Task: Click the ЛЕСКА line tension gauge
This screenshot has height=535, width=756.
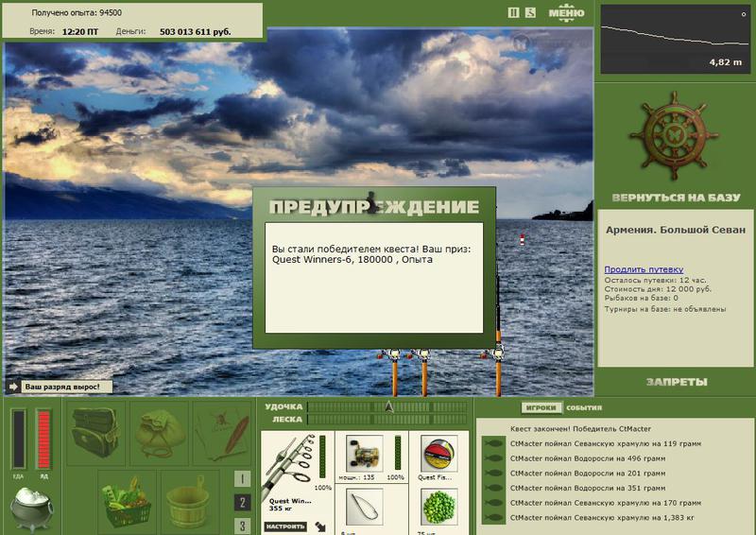Action: [387, 420]
